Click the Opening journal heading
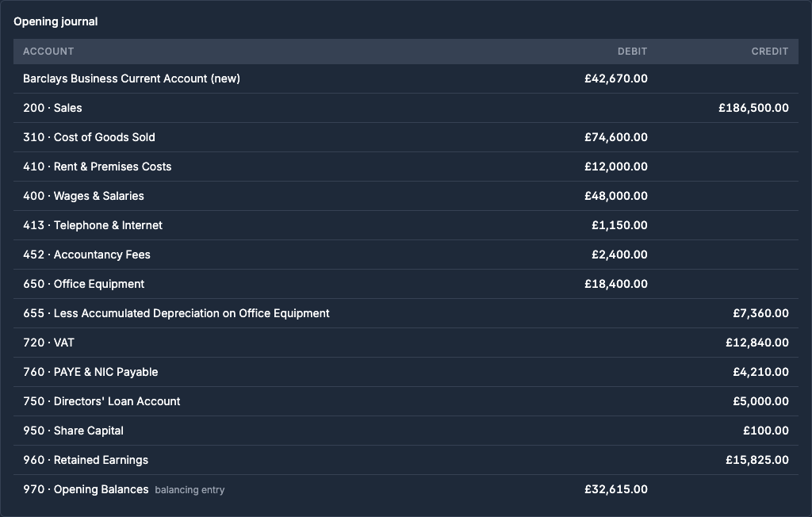Screen dimensions: 812x517 [x=56, y=21]
